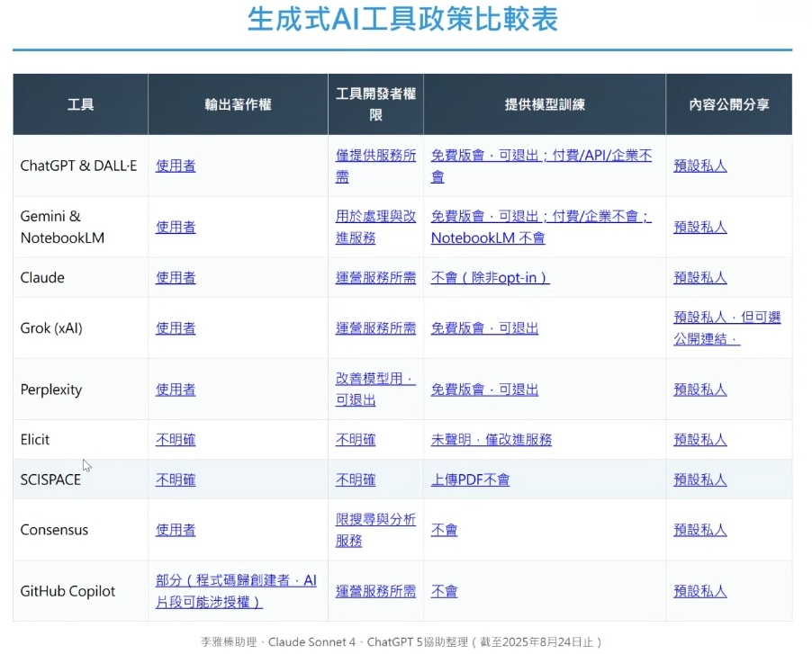This screenshot has width=812, height=654.
Task: Open Consensus row 使用者 link
Action: [x=176, y=531]
